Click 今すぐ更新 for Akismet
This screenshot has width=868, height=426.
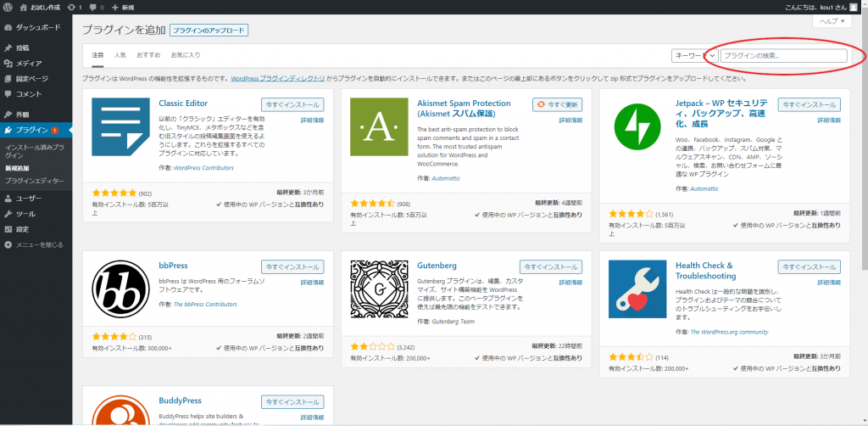557,104
